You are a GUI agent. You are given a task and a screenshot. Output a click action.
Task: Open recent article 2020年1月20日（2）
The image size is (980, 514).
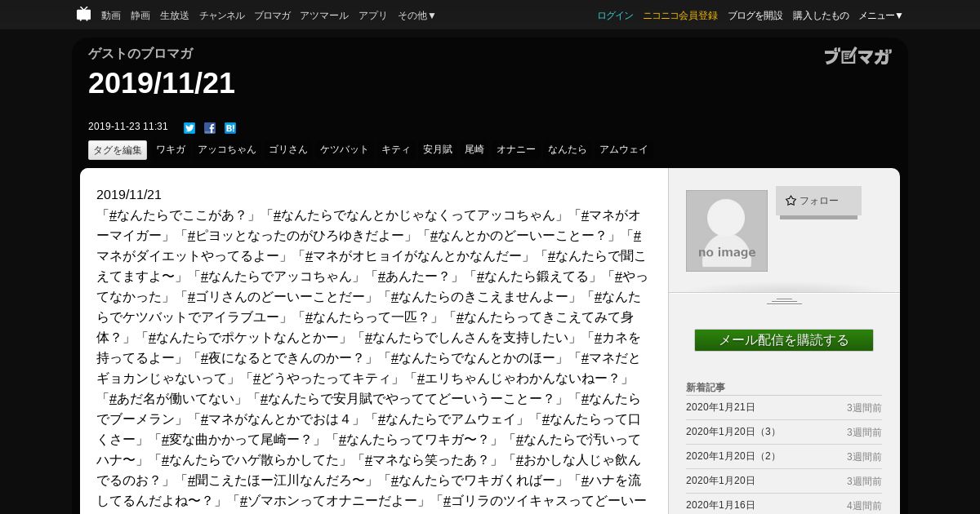pos(733,457)
